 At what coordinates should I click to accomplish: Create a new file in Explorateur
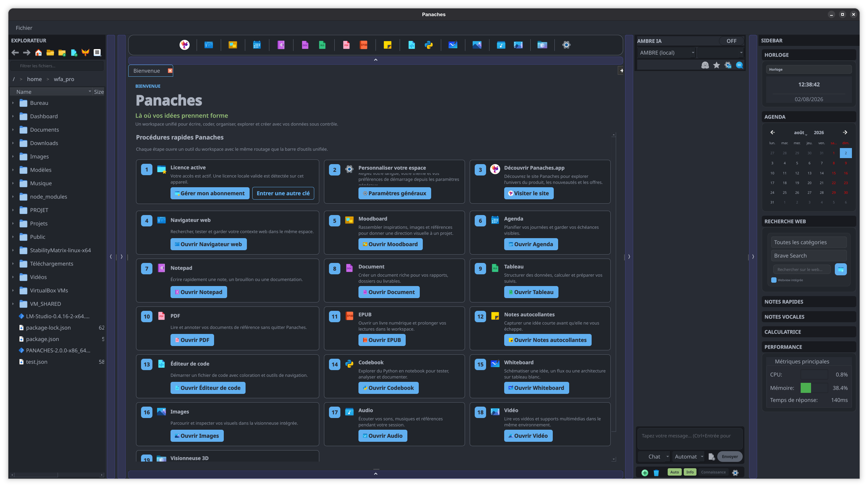(74, 53)
